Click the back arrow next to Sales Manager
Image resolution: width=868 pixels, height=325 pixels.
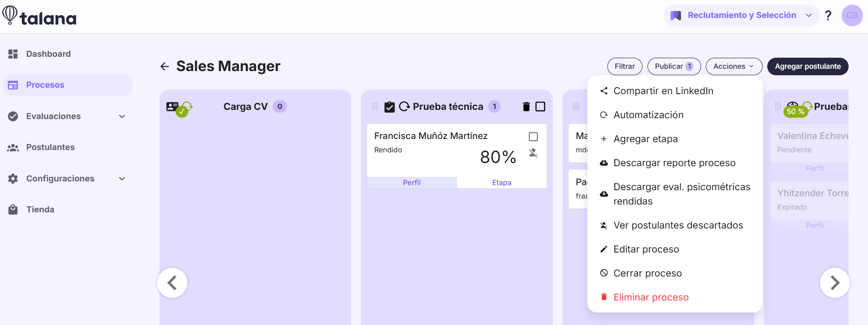[x=165, y=66]
